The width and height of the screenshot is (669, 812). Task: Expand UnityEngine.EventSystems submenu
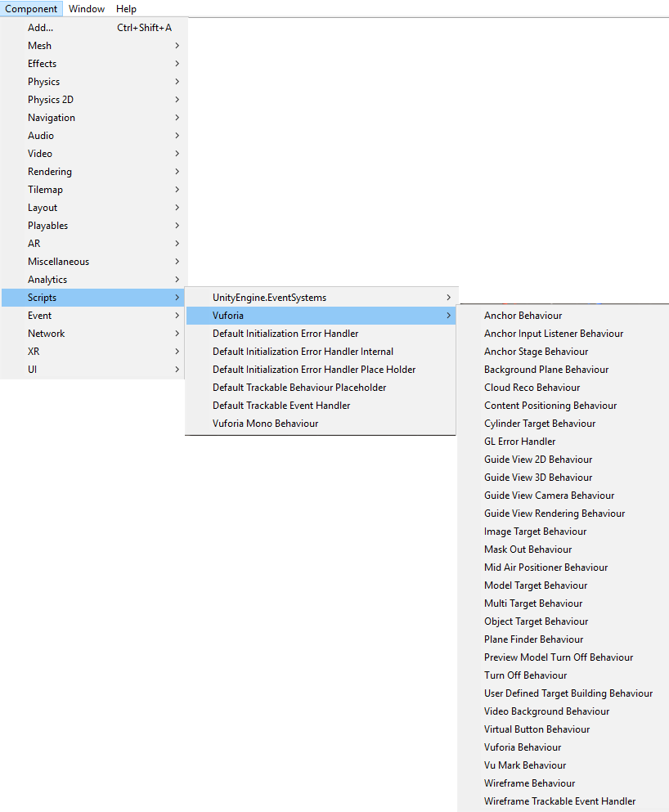click(x=321, y=298)
